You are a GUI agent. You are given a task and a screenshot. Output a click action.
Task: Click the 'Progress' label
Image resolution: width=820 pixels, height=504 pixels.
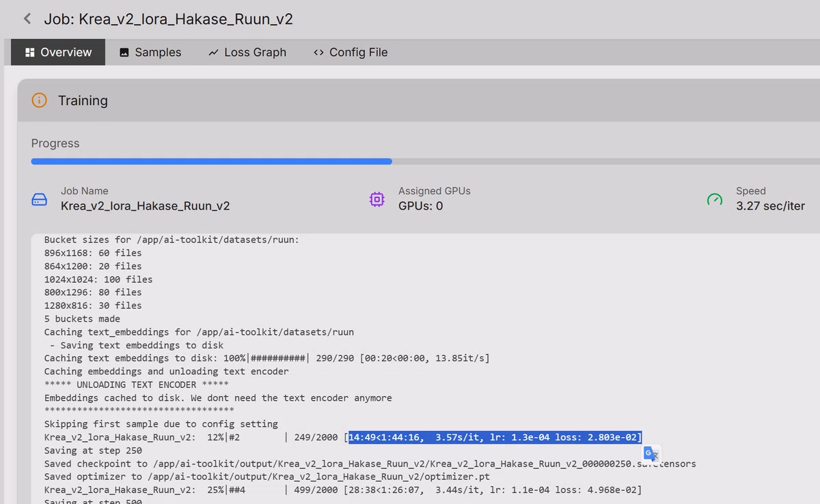55,143
